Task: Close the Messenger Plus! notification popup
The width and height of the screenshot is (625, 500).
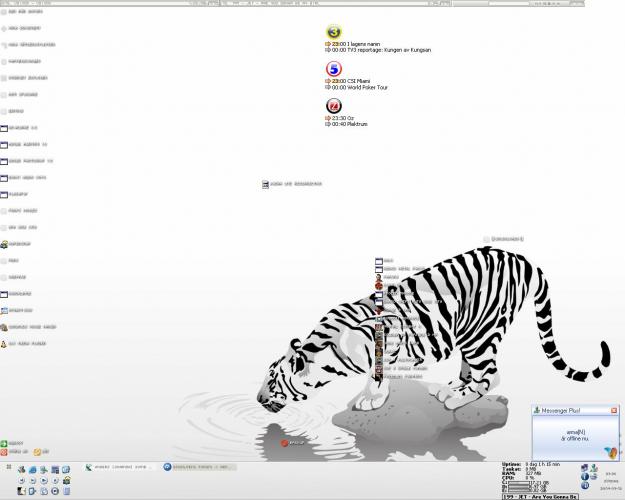Action: point(614,410)
